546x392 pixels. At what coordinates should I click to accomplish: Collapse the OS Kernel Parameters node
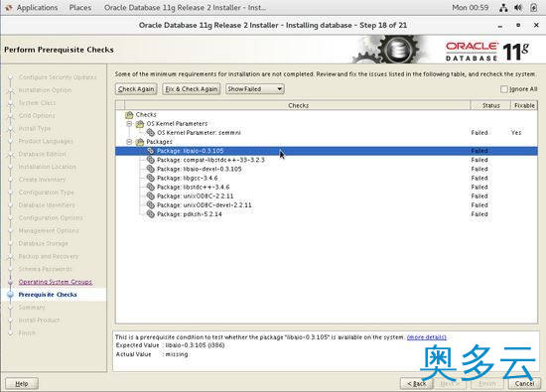click(x=129, y=124)
